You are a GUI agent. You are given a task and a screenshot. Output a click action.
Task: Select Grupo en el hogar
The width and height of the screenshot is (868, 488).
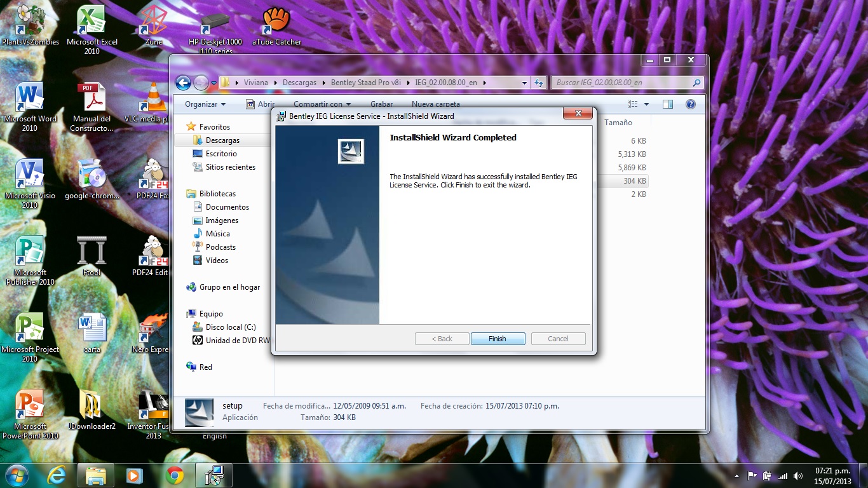pos(229,287)
